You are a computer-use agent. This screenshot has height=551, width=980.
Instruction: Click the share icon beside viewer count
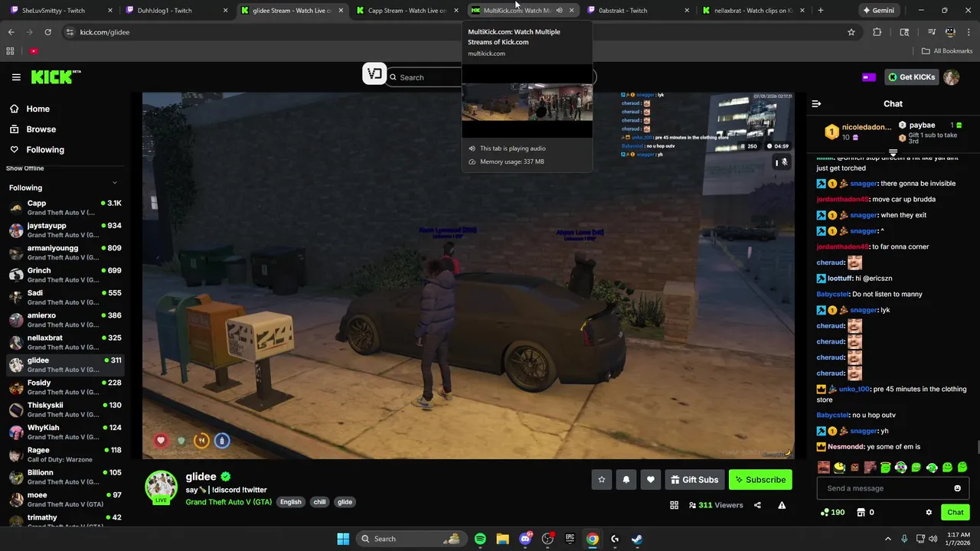coord(757,505)
